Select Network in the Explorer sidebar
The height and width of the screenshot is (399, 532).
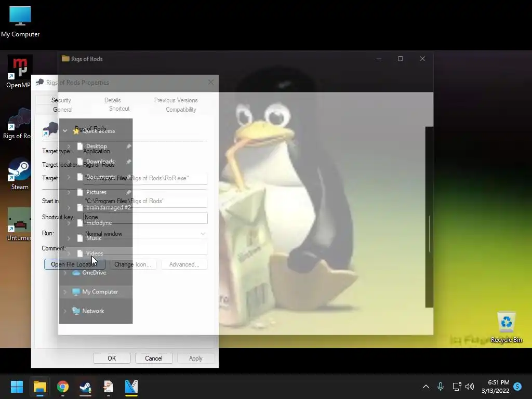93,311
